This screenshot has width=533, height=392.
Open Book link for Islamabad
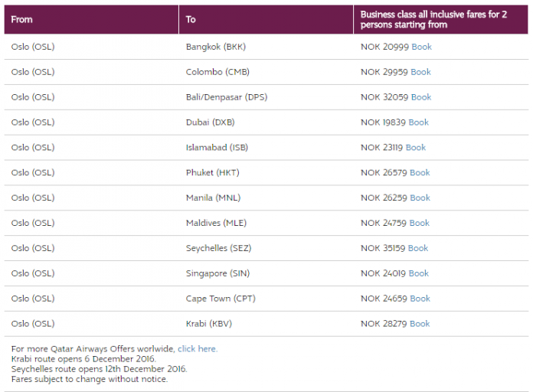click(416, 147)
